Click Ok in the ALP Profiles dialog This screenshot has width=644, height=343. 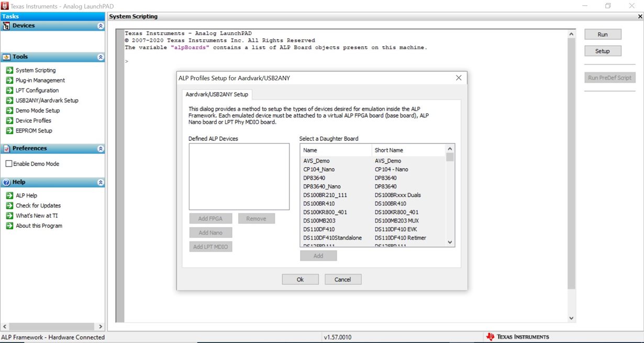(x=300, y=279)
